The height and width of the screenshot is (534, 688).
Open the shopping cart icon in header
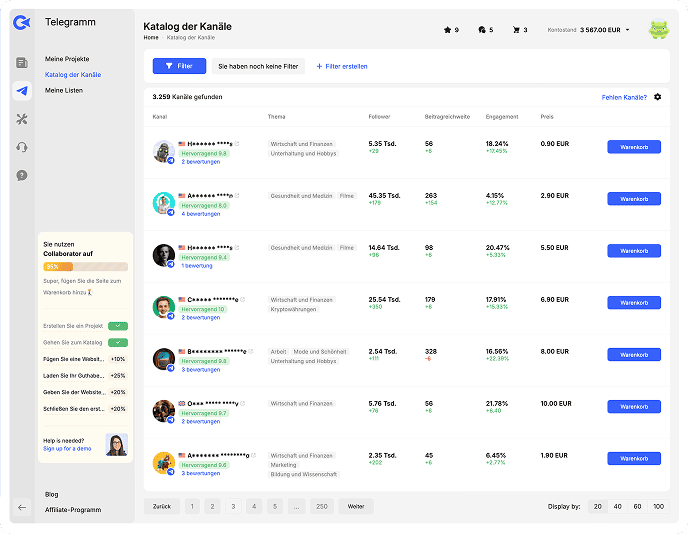tap(516, 30)
